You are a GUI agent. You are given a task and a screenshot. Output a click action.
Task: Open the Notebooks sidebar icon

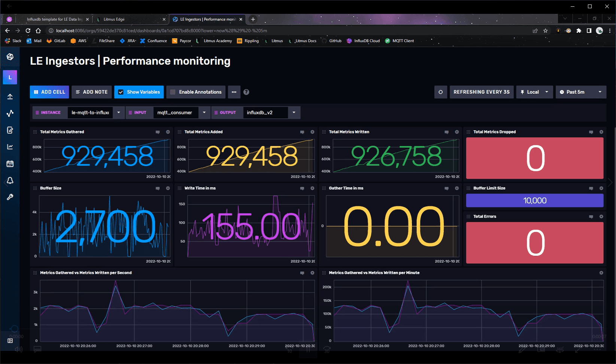(x=10, y=130)
